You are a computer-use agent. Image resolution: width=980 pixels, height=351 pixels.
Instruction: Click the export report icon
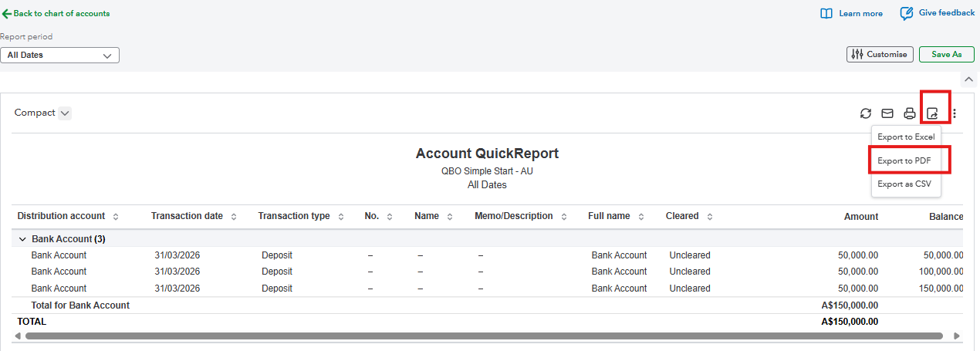click(x=933, y=113)
